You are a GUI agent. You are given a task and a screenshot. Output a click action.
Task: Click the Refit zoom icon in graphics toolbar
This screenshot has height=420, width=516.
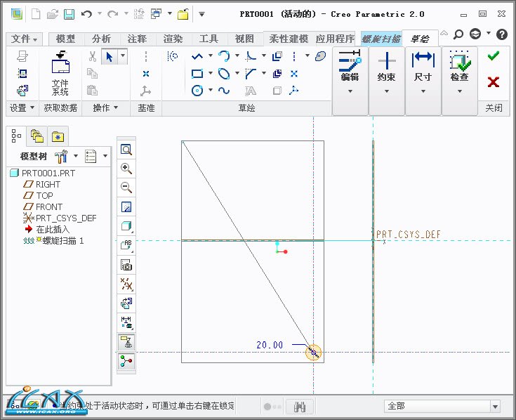pyautogui.click(x=126, y=150)
